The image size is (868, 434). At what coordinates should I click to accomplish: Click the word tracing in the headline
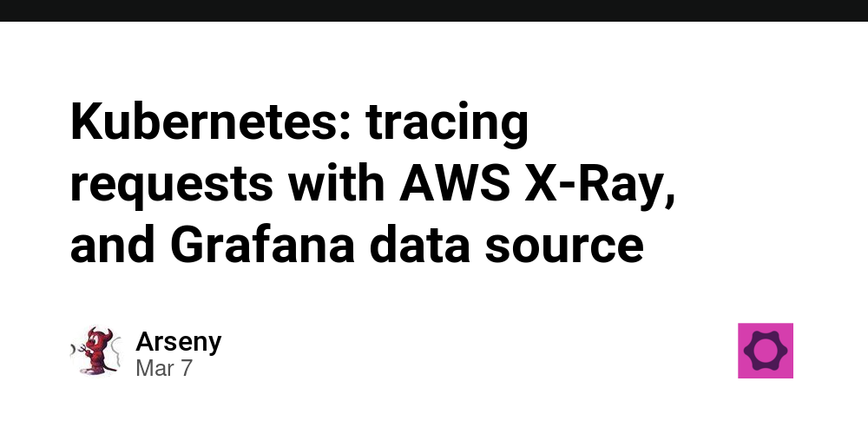coord(447,125)
